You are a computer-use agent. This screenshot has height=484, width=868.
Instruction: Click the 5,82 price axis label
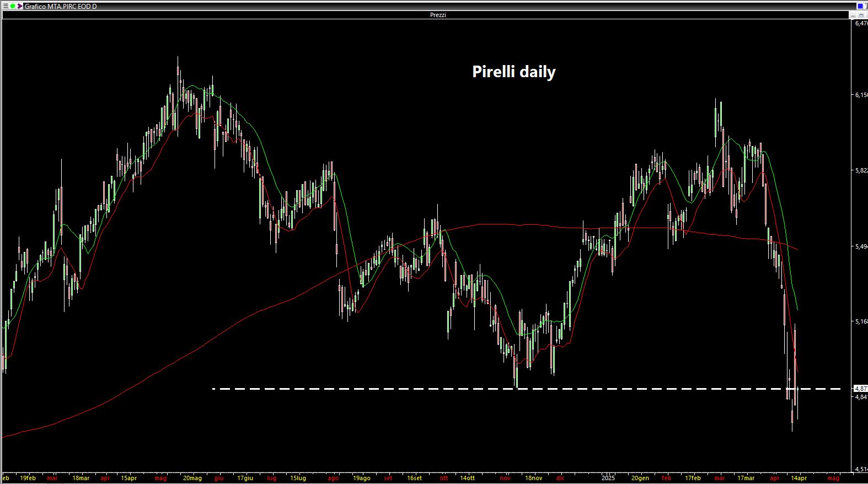pos(861,171)
